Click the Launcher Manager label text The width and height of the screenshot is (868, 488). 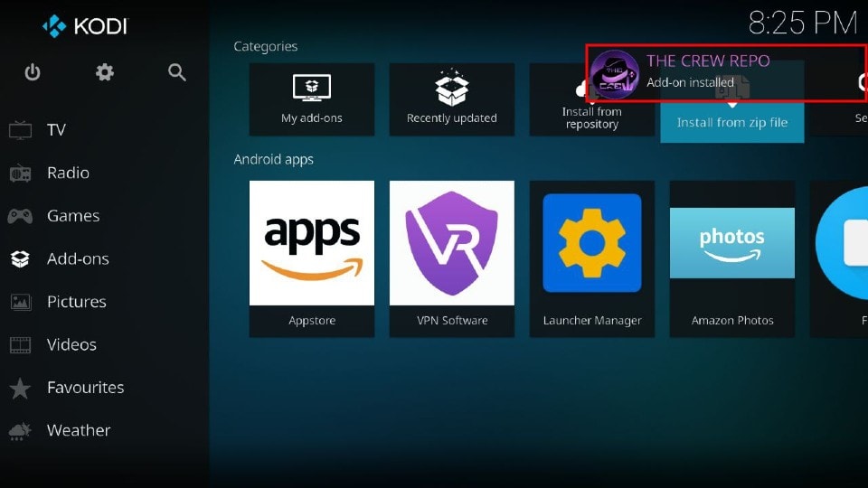592,320
